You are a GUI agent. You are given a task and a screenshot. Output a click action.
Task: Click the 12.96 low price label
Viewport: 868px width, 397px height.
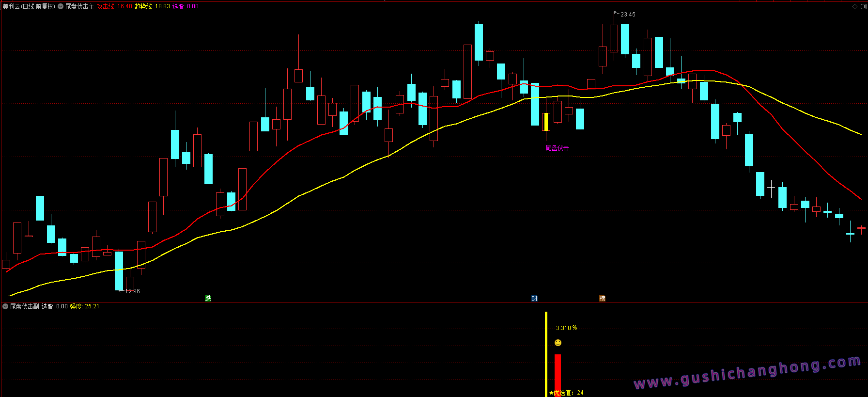(x=132, y=291)
